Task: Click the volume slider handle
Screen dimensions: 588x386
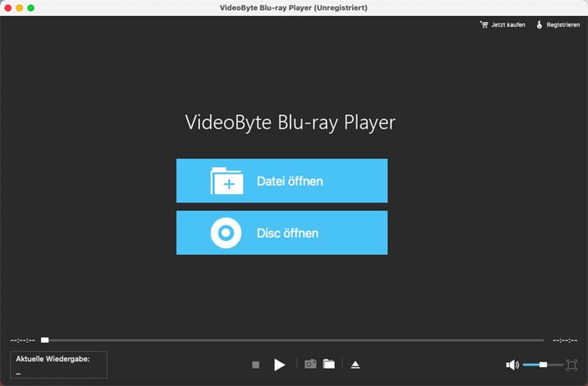Action: [543, 365]
